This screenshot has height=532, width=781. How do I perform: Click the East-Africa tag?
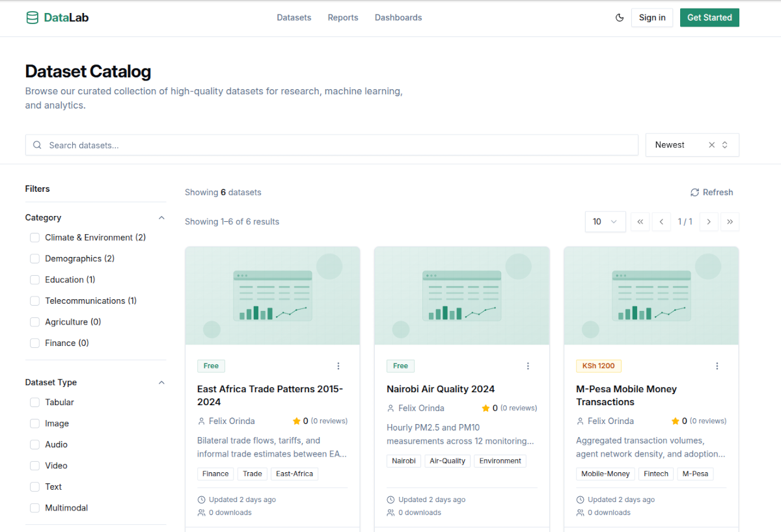coord(294,474)
